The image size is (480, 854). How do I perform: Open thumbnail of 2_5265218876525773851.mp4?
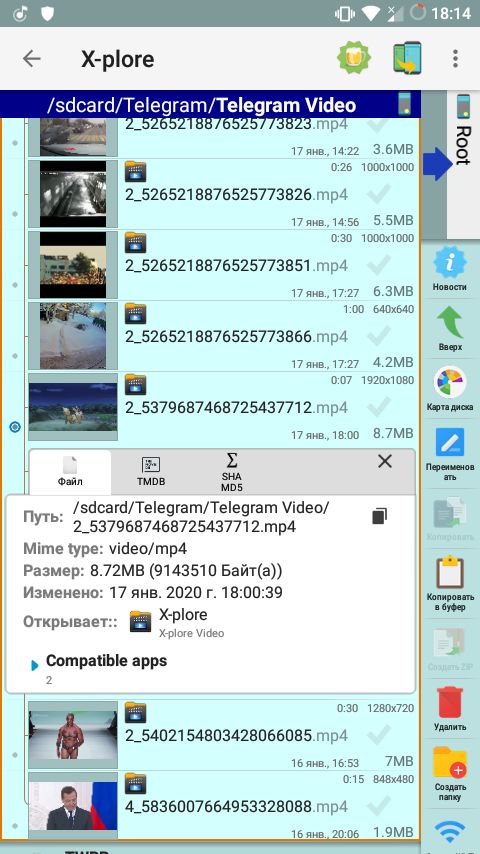(73, 265)
